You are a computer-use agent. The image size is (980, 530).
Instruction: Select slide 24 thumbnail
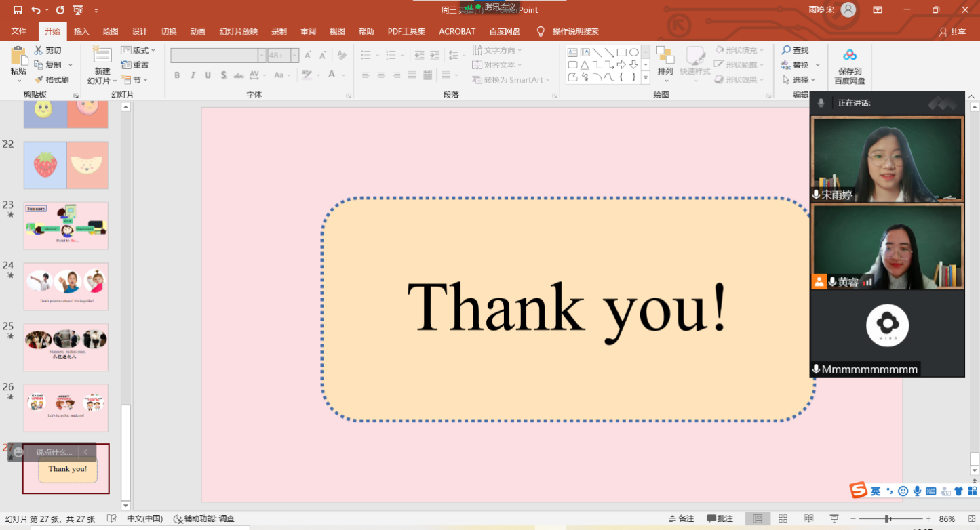coord(66,287)
